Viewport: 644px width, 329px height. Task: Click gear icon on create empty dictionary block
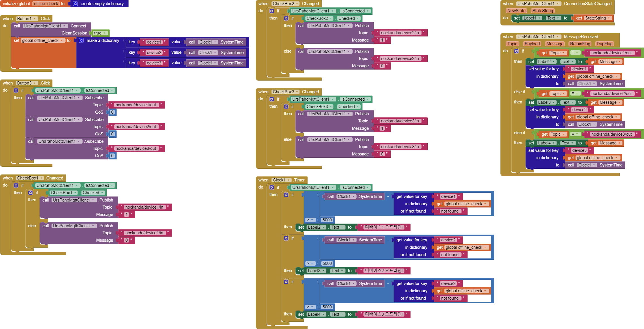click(x=75, y=4)
